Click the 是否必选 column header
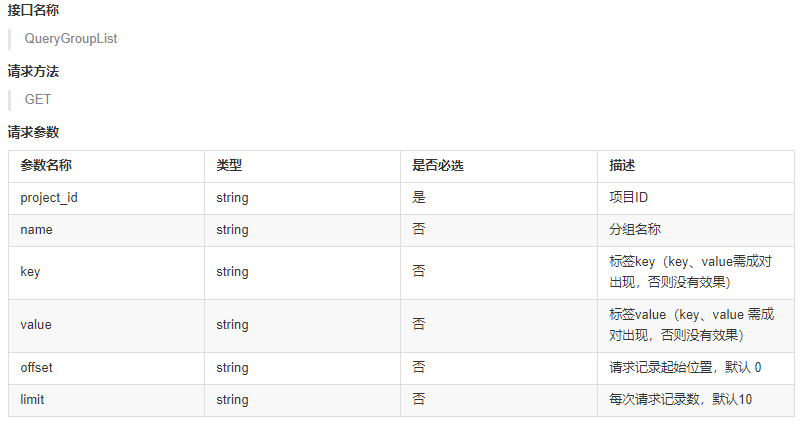 point(438,166)
